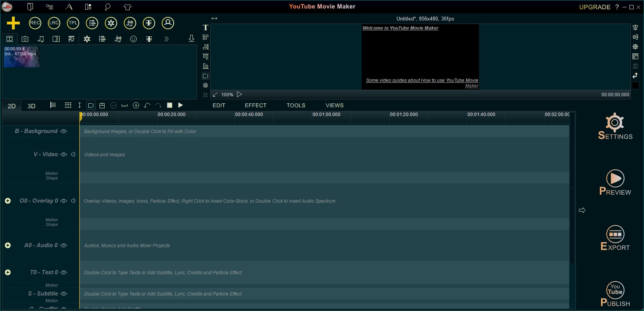The width and height of the screenshot is (644, 311).
Task: Toggle visibility of V - Video track
Action: pyautogui.click(x=64, y=154)
